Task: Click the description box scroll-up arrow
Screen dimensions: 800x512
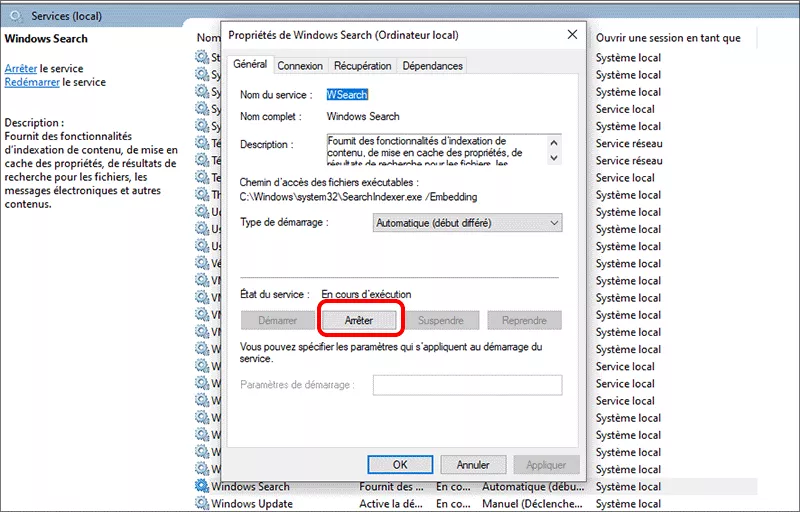Action: coord(554,142)
